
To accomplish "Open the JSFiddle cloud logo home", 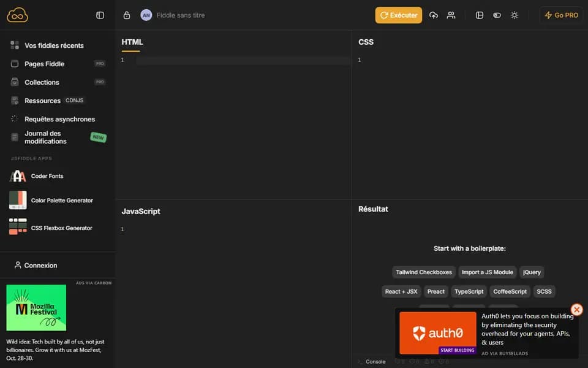I will point(17,15).
